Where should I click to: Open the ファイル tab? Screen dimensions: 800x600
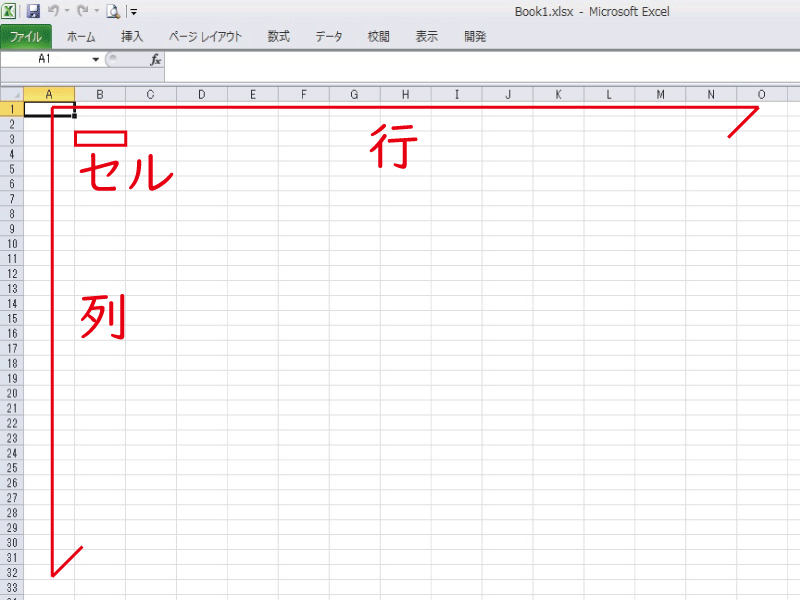pos(26,37)
